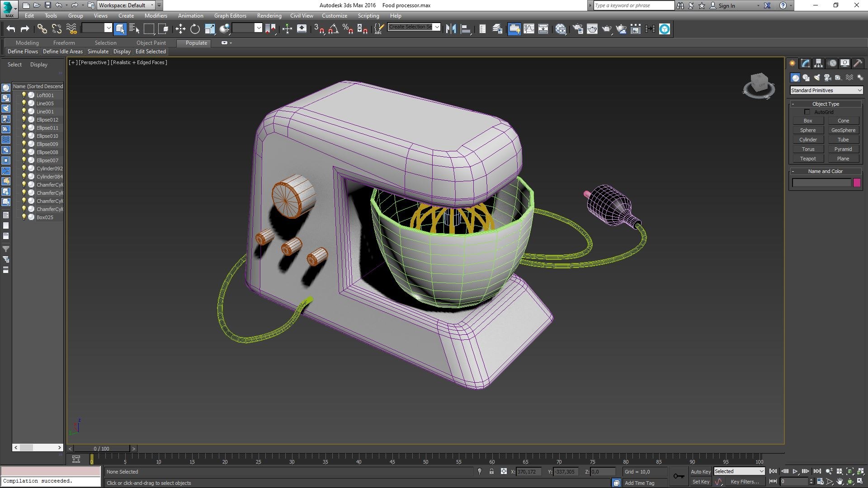Hide Line005 via its lightbulb icon
This screenshot has height=488, width=868.
(x=24, y=103)
